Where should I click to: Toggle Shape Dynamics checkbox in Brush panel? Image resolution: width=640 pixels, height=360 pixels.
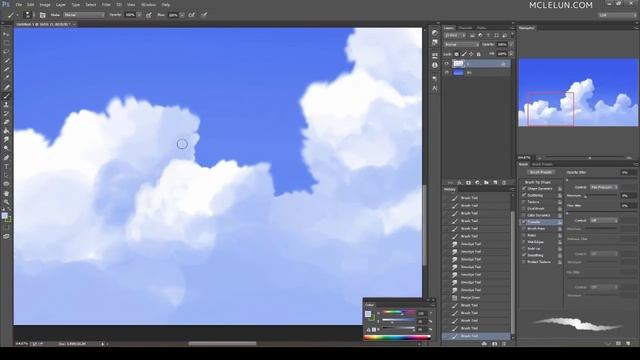coord(524,189)
